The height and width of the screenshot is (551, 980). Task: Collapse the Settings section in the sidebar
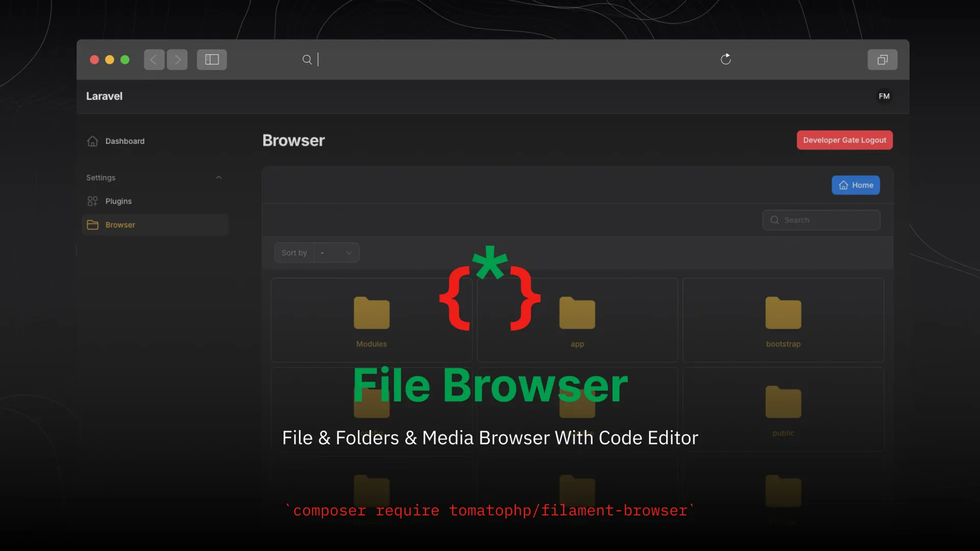click(x=219, y=177)
